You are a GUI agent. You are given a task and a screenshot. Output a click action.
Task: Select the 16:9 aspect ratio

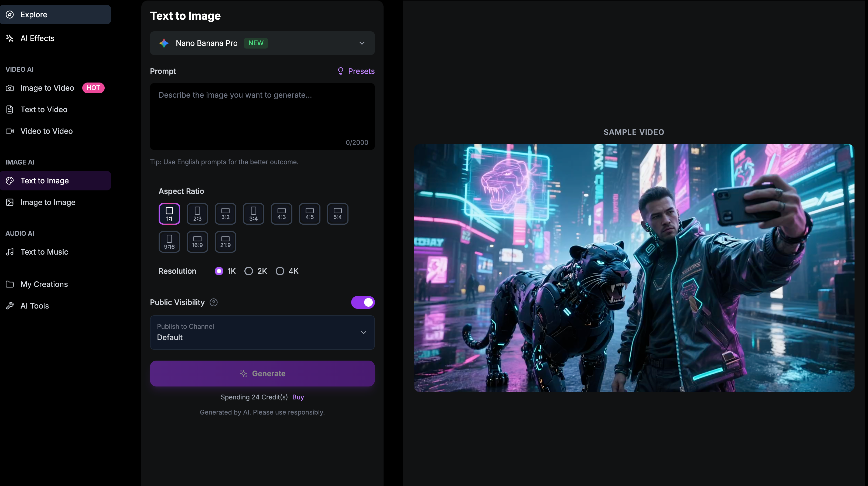click(x=197, y=242)
